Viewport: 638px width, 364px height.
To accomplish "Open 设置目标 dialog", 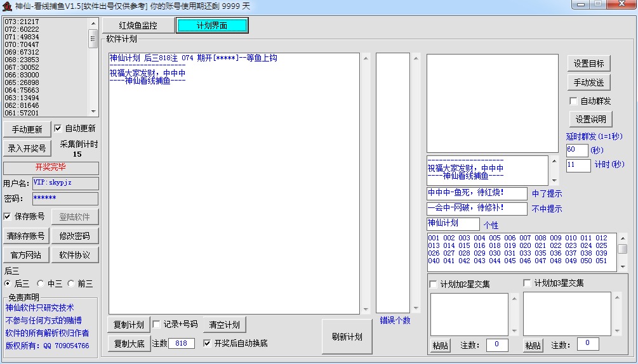I will click(x=588, y=63).
